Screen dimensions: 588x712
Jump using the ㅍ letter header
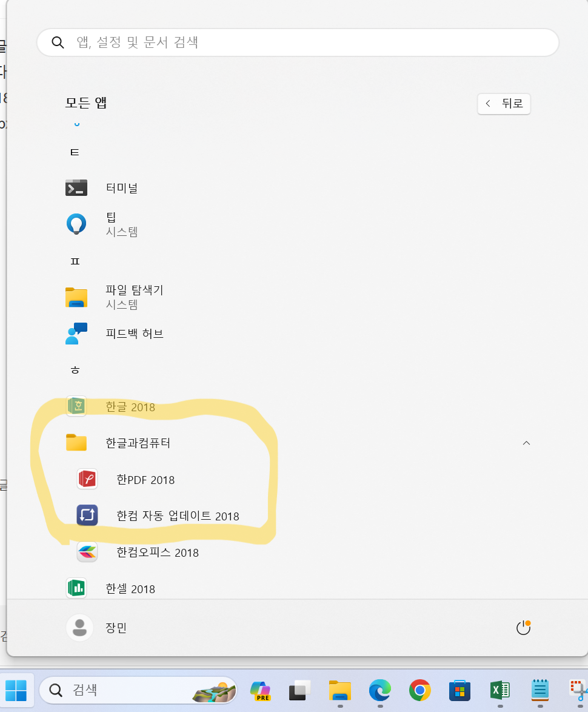click(x=75, y=261)
